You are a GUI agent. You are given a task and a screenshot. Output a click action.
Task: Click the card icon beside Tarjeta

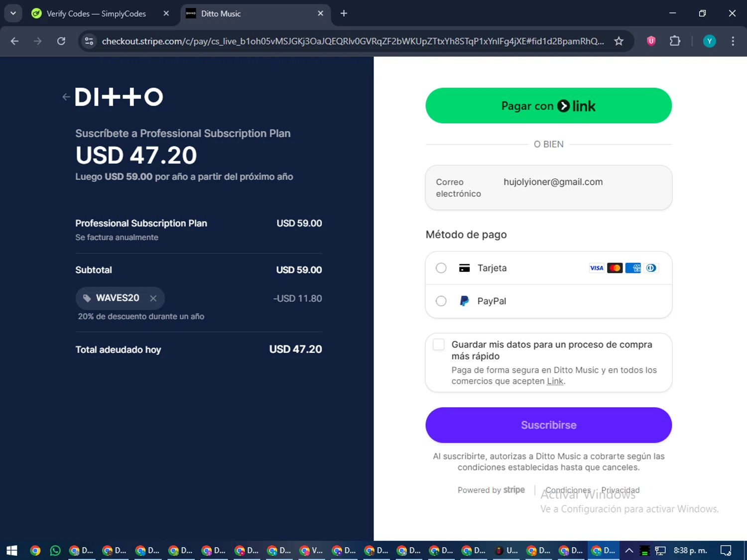464,268
